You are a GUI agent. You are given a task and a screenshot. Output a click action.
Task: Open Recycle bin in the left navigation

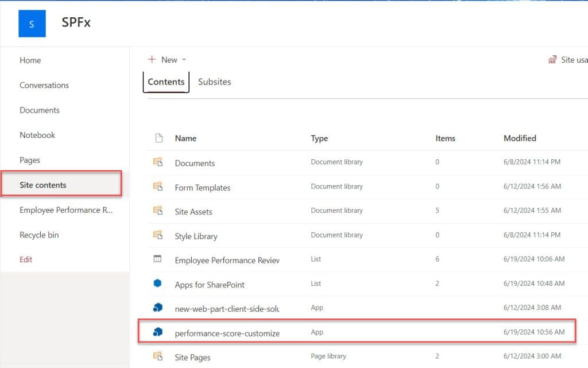click(x=40, y=235)
